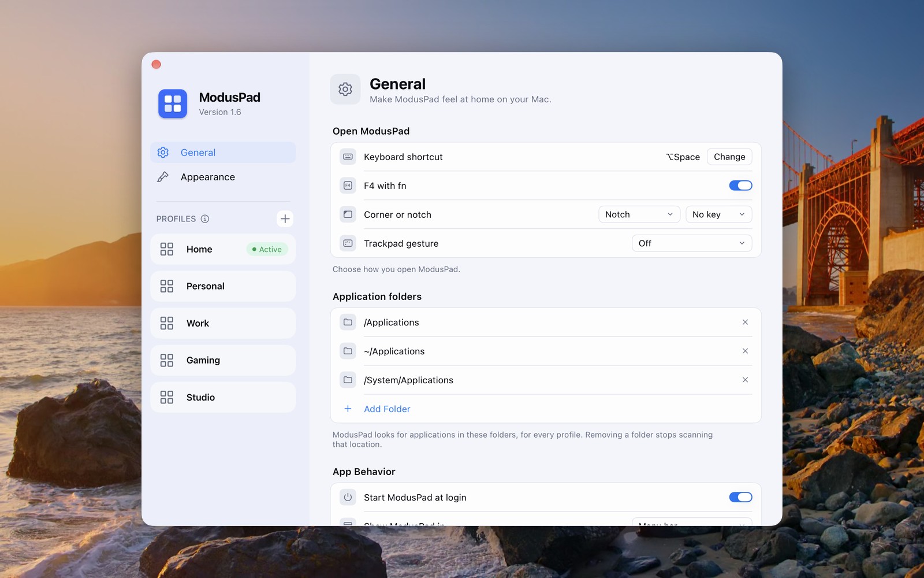Click the F4 key icon

pos(348,186)
